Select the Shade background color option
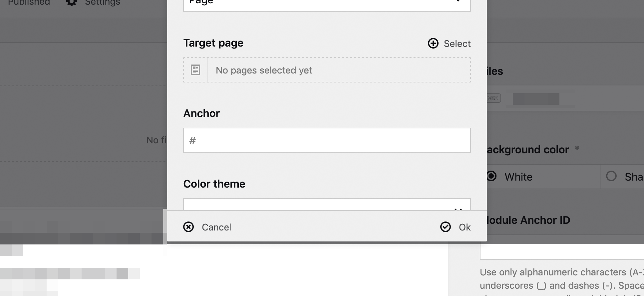 (x=611, y=177)
